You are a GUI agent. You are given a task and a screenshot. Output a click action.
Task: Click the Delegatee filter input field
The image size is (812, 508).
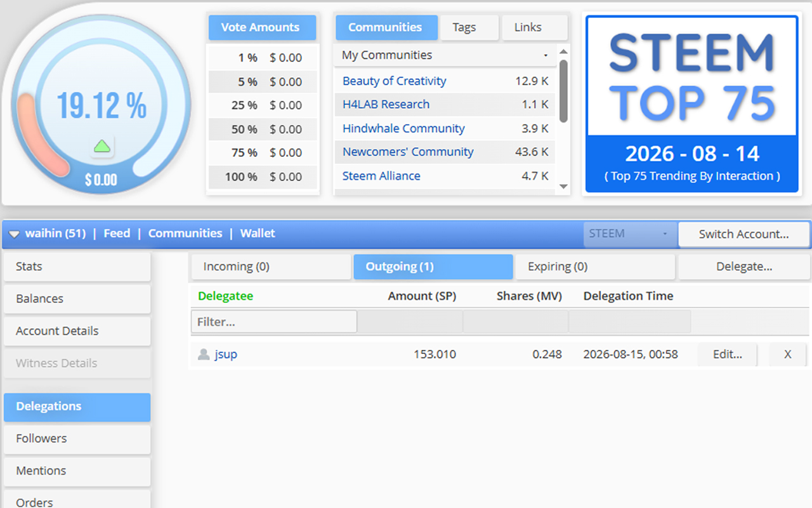pyautogui.click(x=274, y=322)
